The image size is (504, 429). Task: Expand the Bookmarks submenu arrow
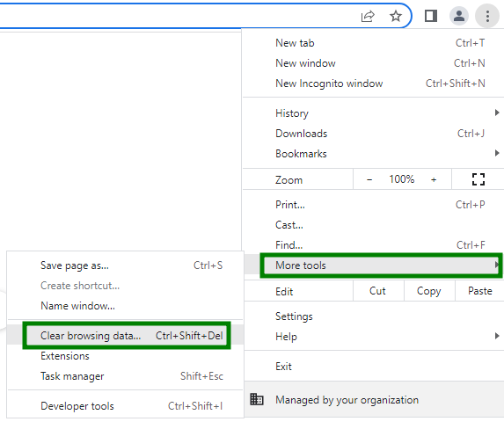497,153
